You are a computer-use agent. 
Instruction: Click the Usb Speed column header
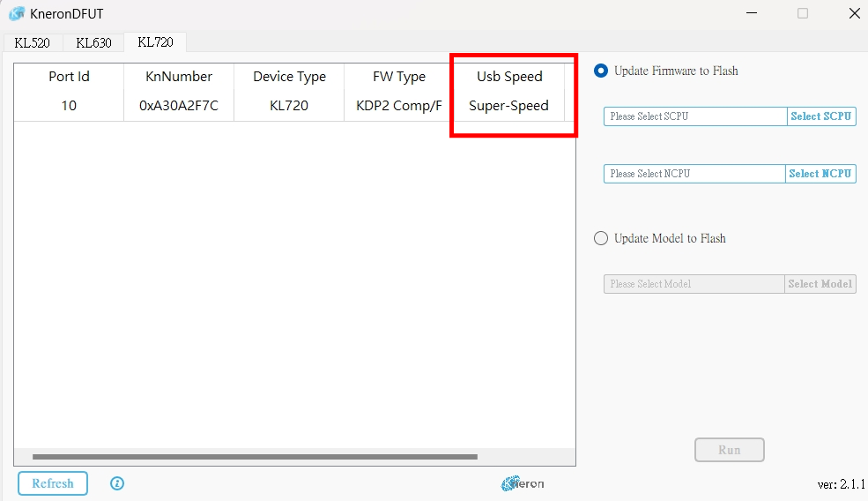(509, 77)
